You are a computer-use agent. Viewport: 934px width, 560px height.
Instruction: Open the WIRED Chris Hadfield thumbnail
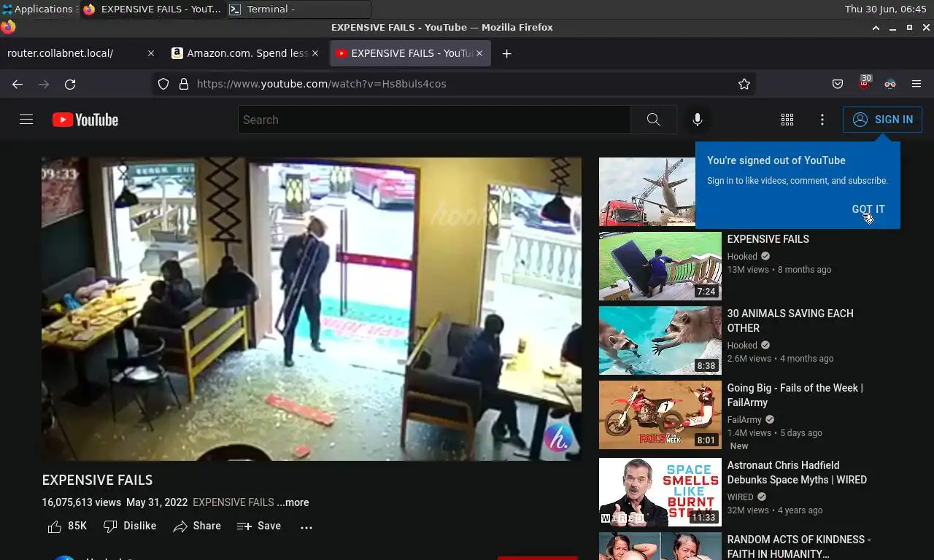pyautogui.click(x=660, y=492)
